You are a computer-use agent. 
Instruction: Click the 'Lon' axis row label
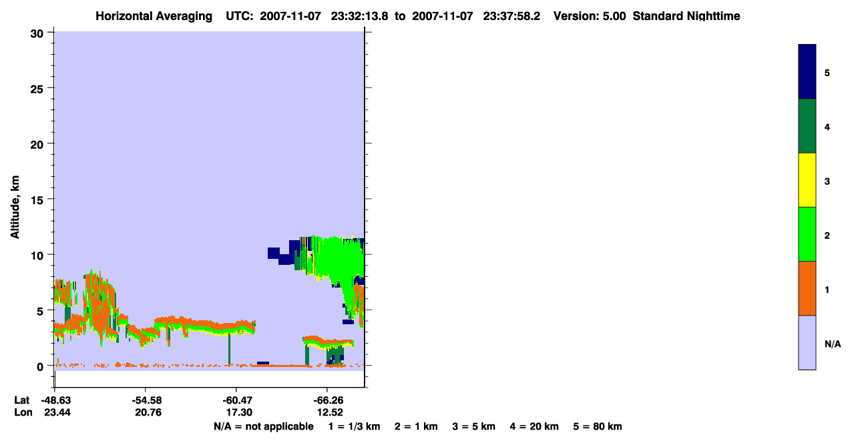click(x=22, y=413)
